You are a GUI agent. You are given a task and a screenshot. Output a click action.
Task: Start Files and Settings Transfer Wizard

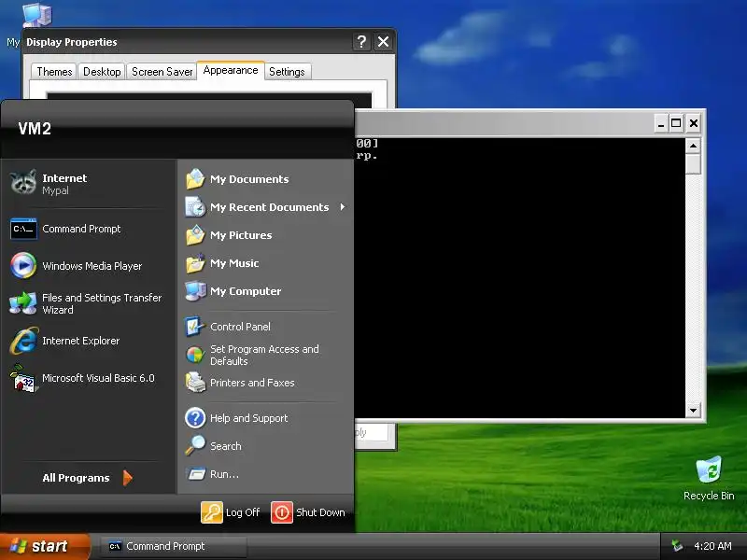pyautogui.click(x=88, y=303)
